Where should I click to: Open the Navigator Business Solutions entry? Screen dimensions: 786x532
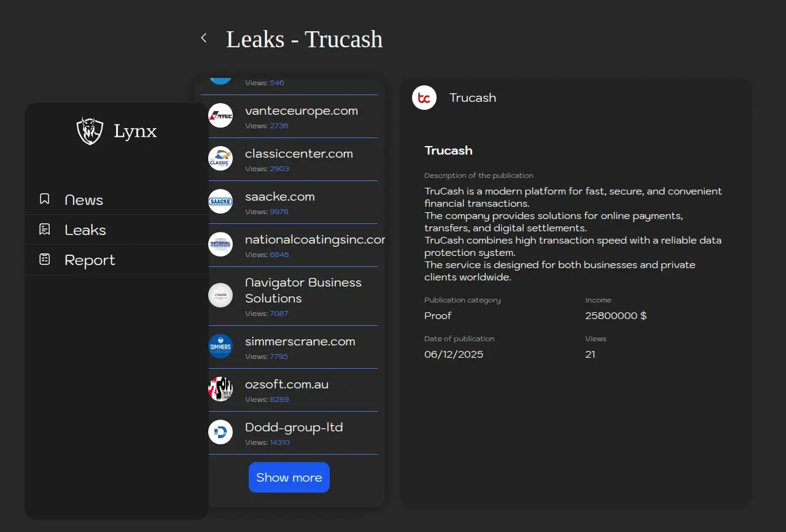coord(303,290)
